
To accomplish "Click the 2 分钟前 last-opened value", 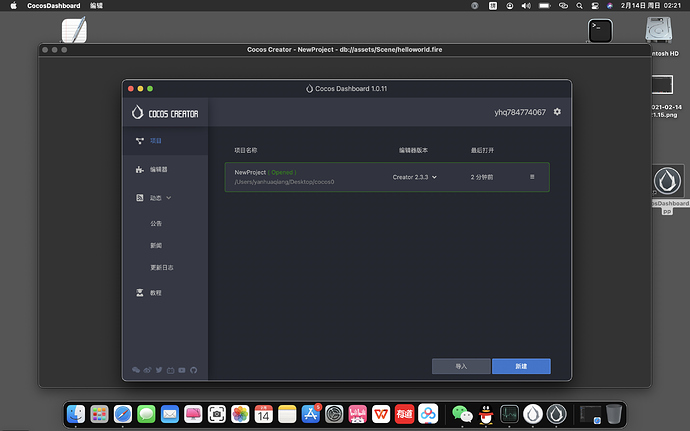I will tap(482, 177).
